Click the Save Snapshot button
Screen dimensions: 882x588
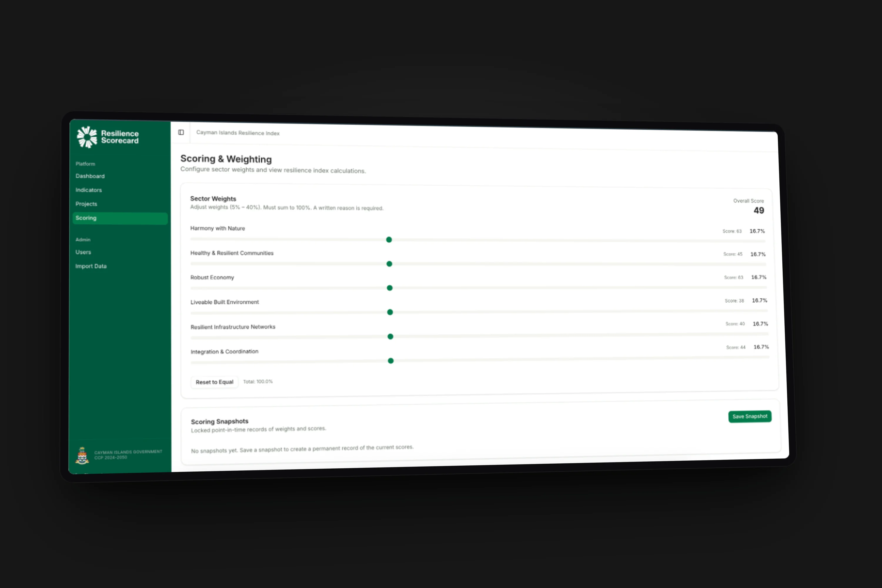pos(750,416)
